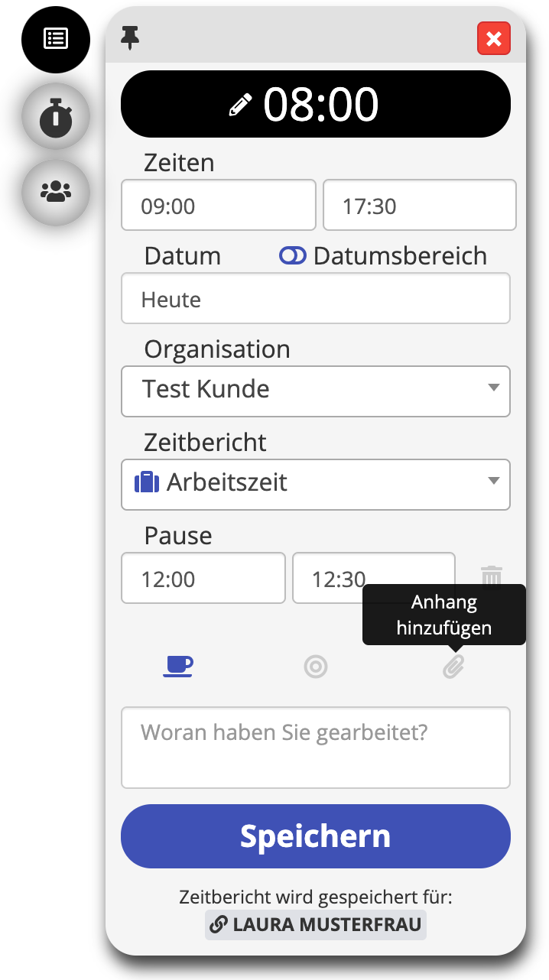Click the end time field showing 17:30
549x980 pixels.
point(419,205)
